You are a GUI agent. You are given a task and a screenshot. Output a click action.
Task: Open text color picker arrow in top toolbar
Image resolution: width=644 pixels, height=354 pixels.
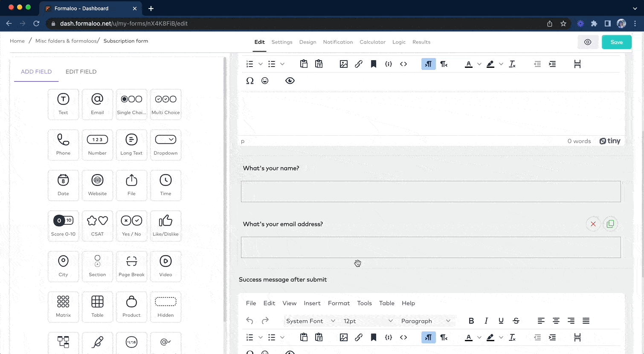click(x=479, y=64)
